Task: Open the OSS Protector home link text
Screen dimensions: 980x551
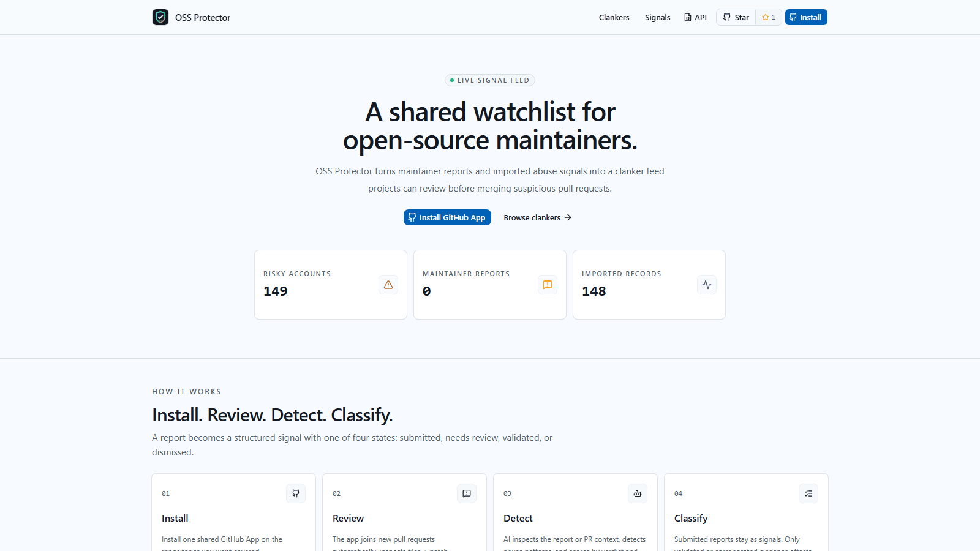Action: pyautogui.click(x=203, y=18)
